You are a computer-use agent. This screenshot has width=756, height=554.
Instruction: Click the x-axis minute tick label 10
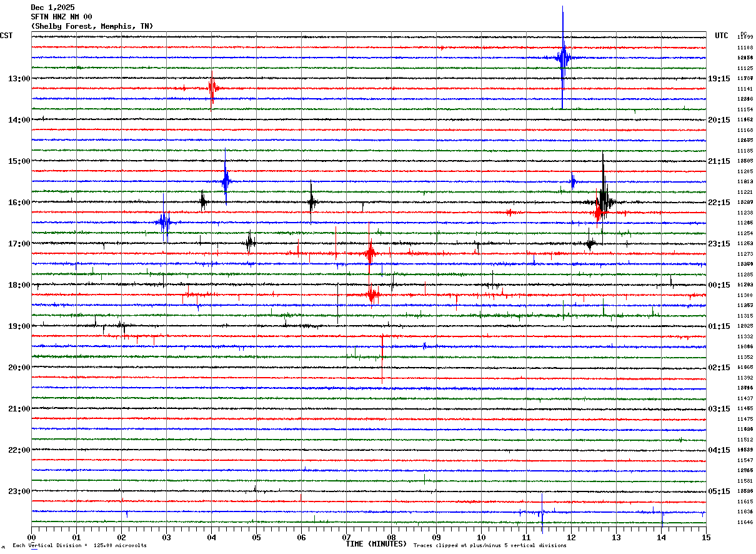[x=481, y=537]
